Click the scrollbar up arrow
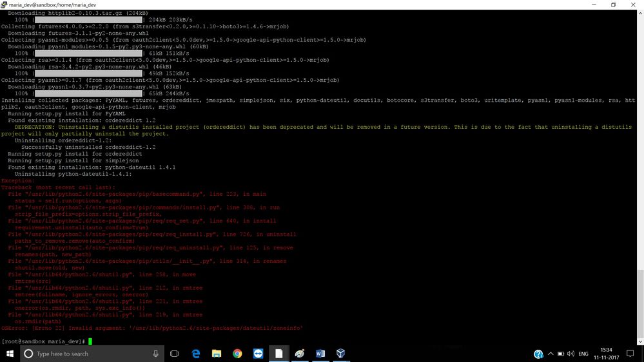 click(x=640, y=13)
